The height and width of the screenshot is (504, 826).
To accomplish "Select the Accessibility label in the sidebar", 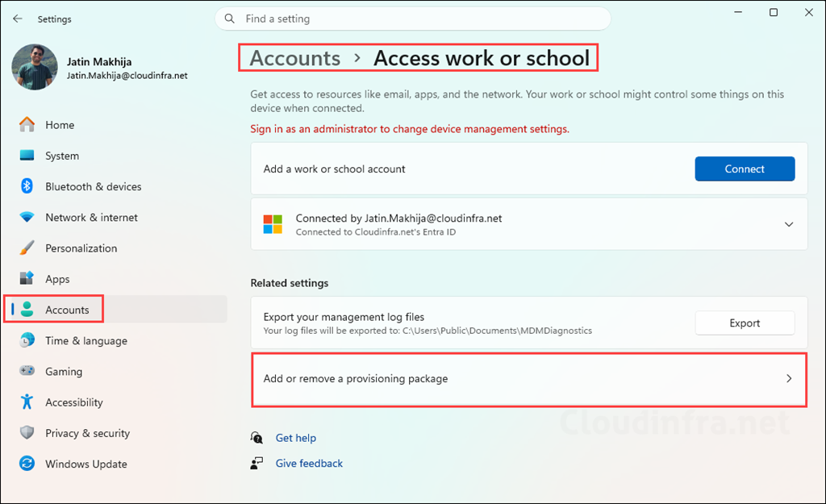I will tap(73, 402).
